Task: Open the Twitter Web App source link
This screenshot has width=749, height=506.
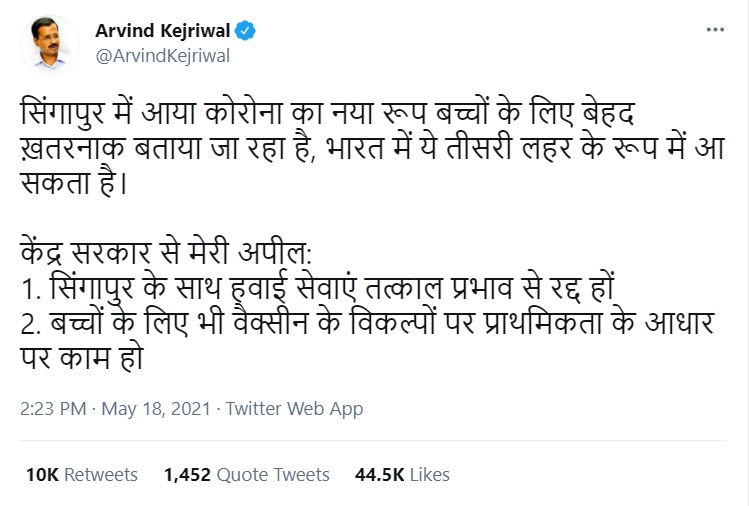Action: click(294, 408)
